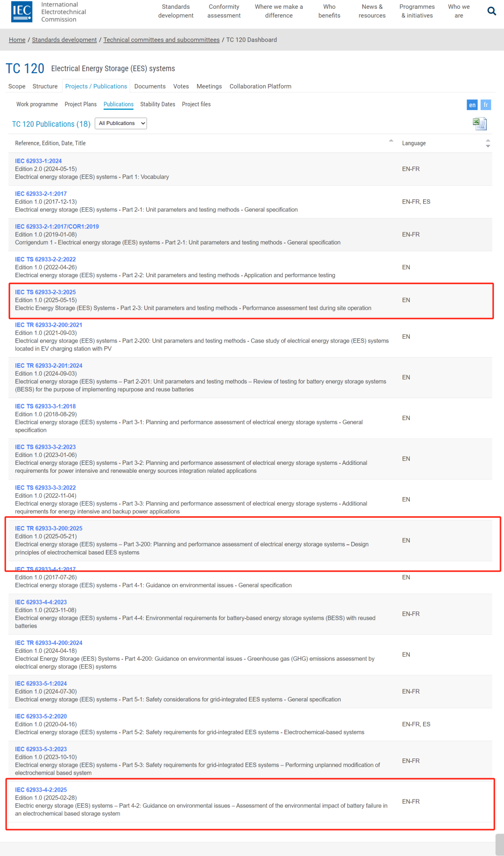Viewport: 504px width, 856px height.
Task: Open IEC TS 62933-2-2:2022 link
Action: tap(45, 260)
